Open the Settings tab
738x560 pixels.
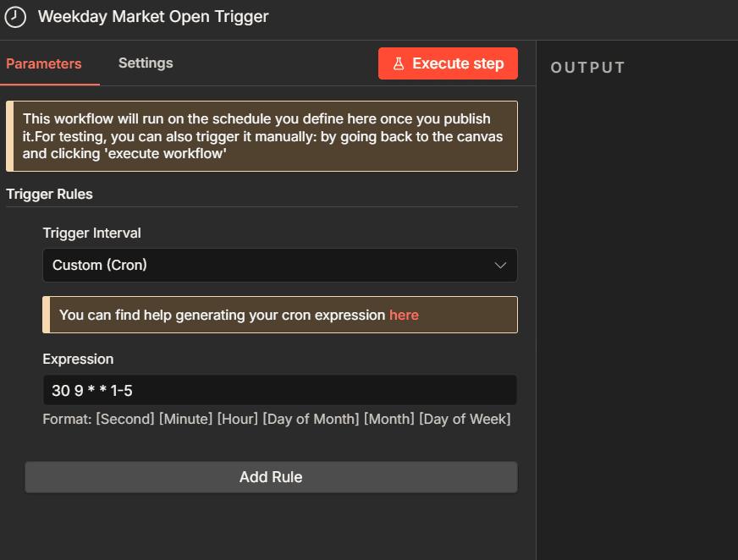click(x=146, y=63)
